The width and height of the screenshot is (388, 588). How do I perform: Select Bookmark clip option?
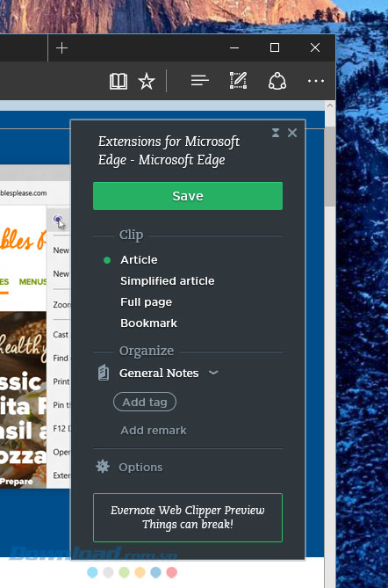click(148, 323)
